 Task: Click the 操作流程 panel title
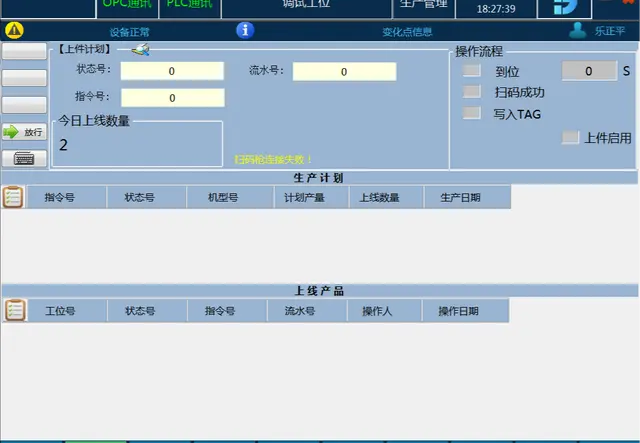pyautogui.click(x=479, y=51)
